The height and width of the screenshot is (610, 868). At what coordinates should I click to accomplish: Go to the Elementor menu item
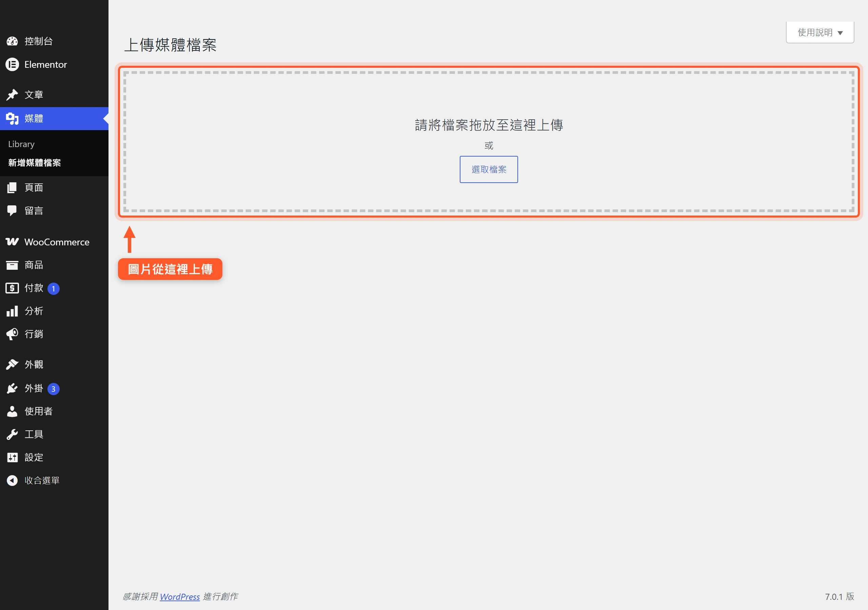click(x=54, y=65)
